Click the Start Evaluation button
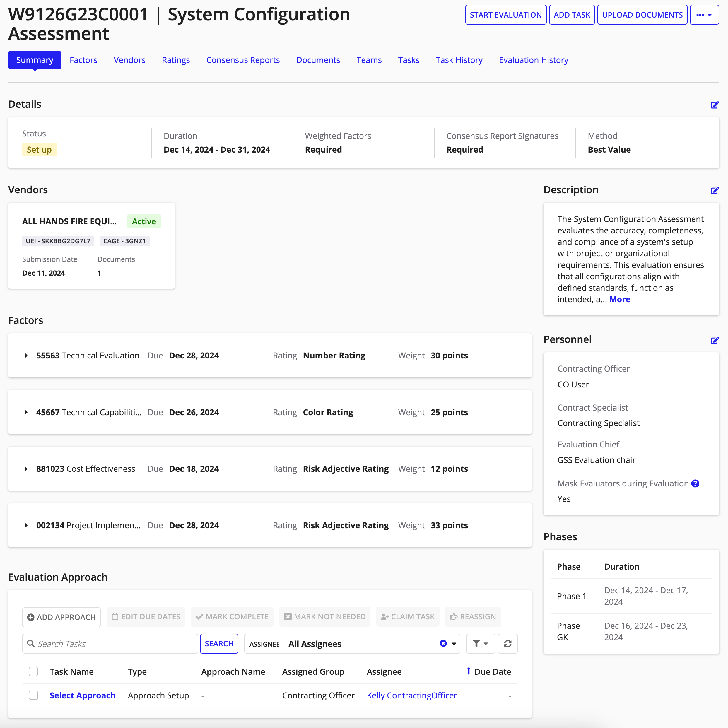 tap(506, 15)
